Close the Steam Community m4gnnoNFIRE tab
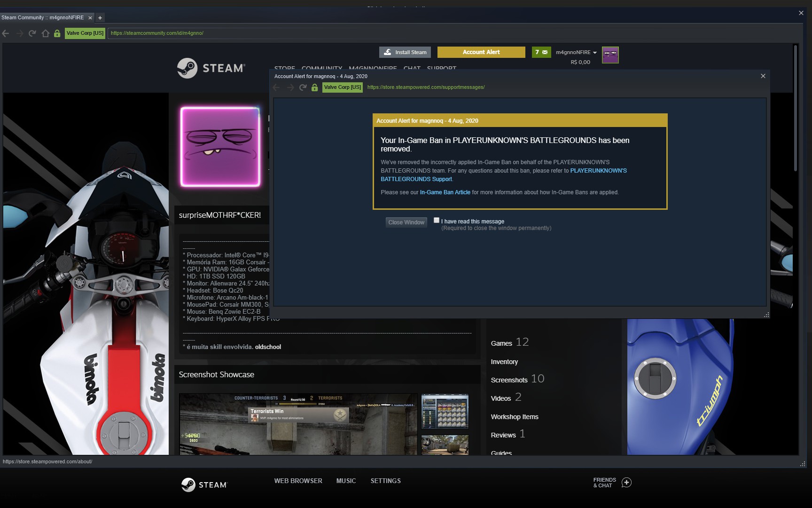 coord(90,18)
